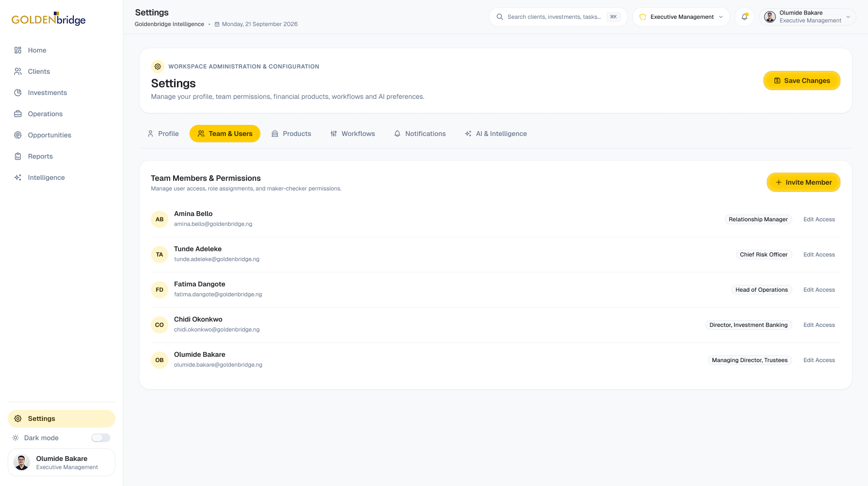The width and height of the screenshot is (868, 486).
Task: Open the Executive Management workspace dropdown
Action: pos(681,17)
